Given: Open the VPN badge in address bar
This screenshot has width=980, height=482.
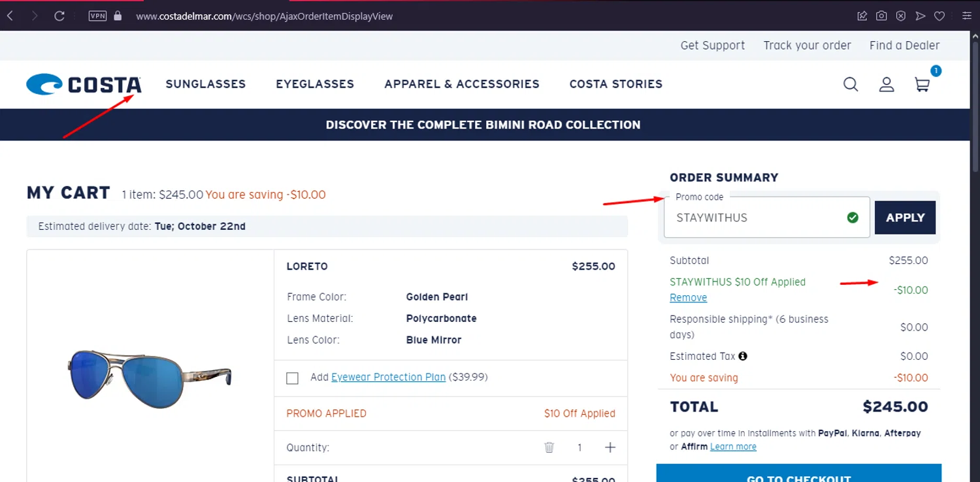Looking at the screenshot, I should click(x=97, y=16).
